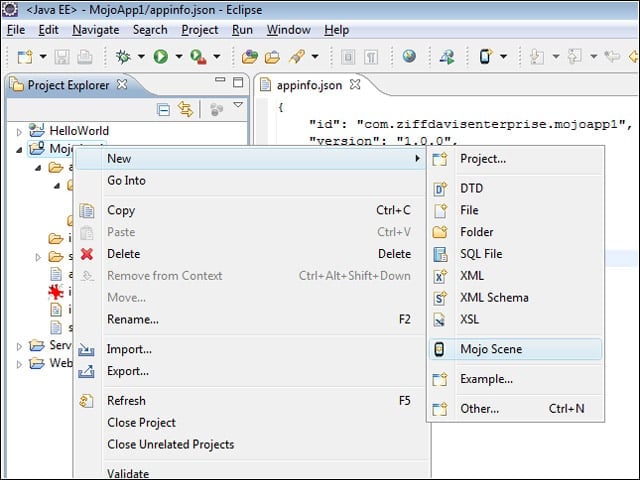Select the HelloWorld project
Viewport: 640px width, 480px height.
(x=79, y=131)
